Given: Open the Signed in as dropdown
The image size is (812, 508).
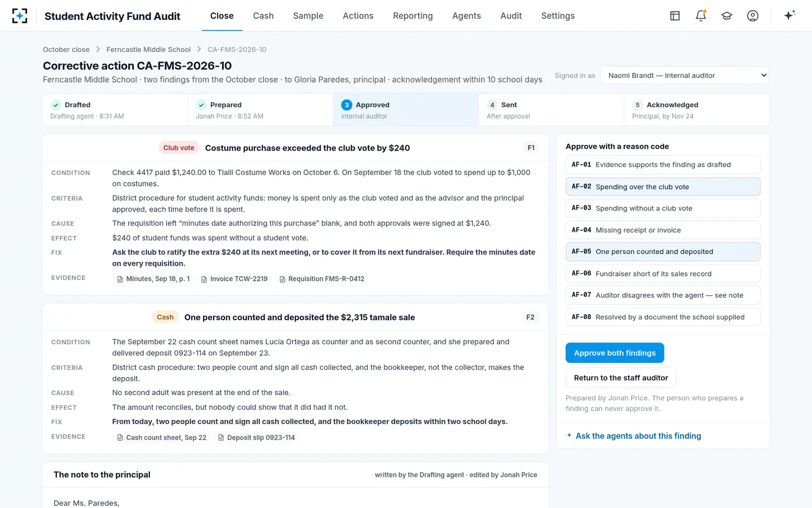Looking at the screenshot, I should [685, 75].
